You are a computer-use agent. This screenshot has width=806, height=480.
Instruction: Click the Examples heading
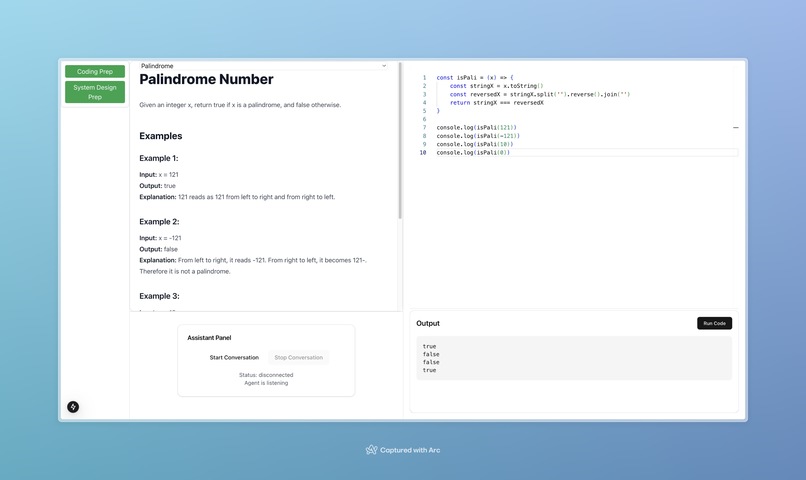[x=160, y=136]
